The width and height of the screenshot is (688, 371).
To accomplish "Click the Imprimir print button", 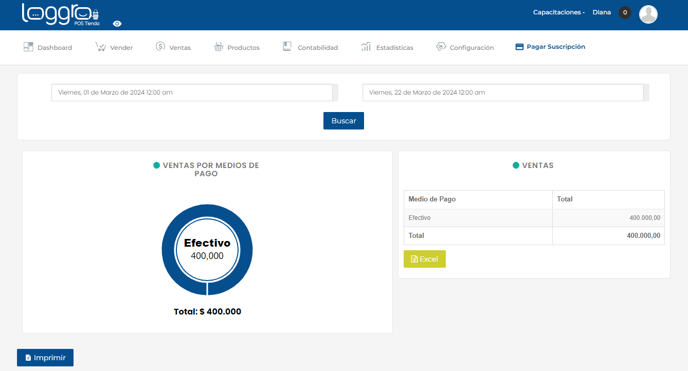I will [45, 357].
